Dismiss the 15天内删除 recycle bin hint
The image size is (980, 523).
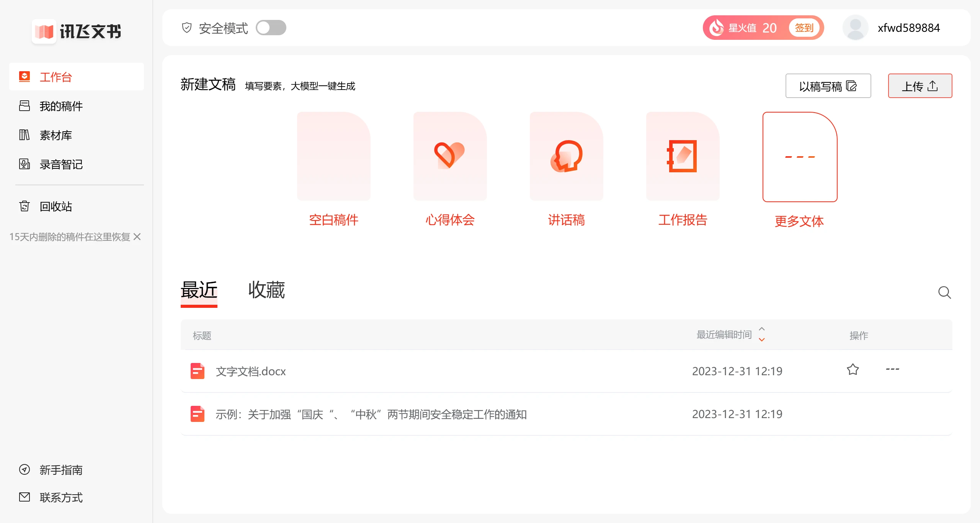(x=137, y=237)
